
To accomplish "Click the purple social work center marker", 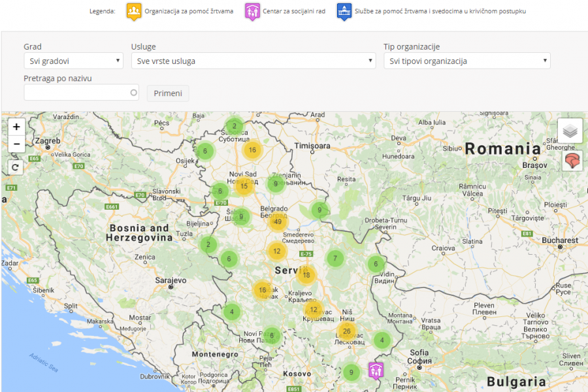I will pos(376,370).
